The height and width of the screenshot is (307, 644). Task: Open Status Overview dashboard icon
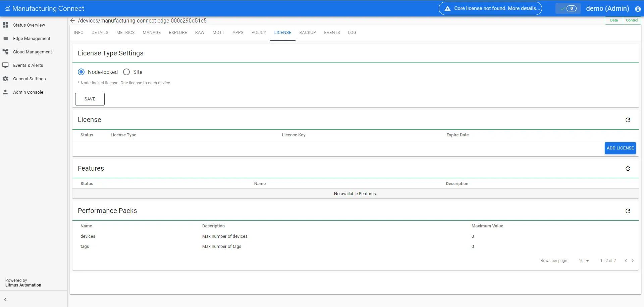coord(5,25)
